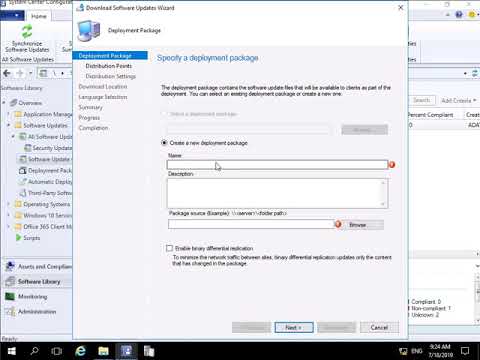Click Percent Compliant column header
480x360 pixels.
click(x=430, y=115)
